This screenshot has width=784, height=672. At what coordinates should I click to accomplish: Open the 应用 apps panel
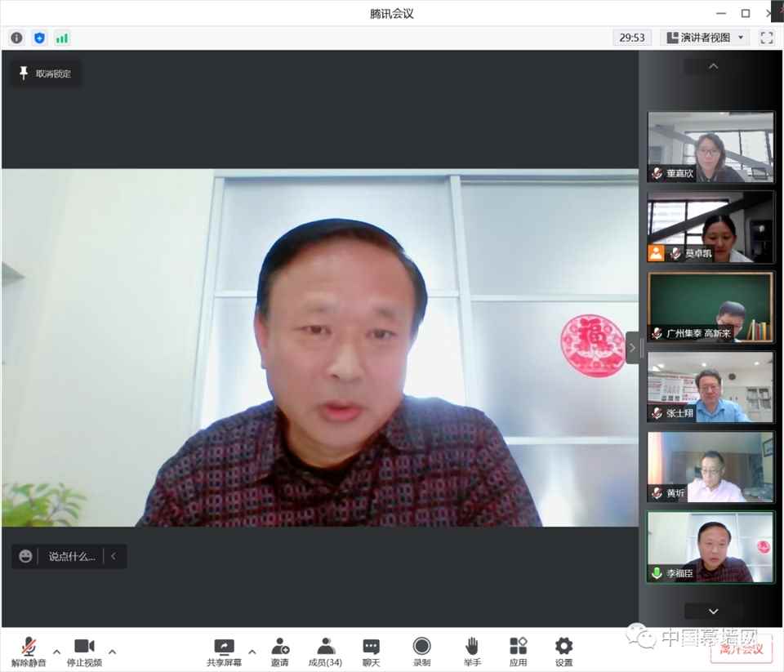(x=518, y=652)
